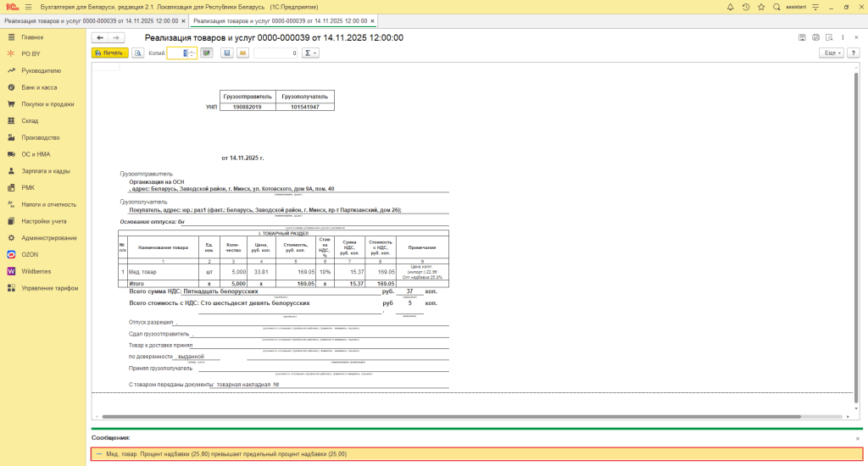Open the notifications bell icon
Viewport: 868px width, 466px height.
(x=731, y=7)
